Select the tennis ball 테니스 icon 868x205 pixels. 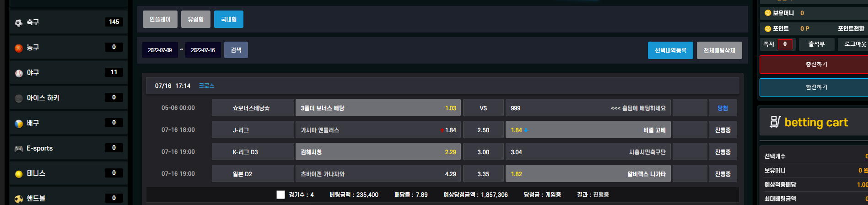(x=19, y=173)
